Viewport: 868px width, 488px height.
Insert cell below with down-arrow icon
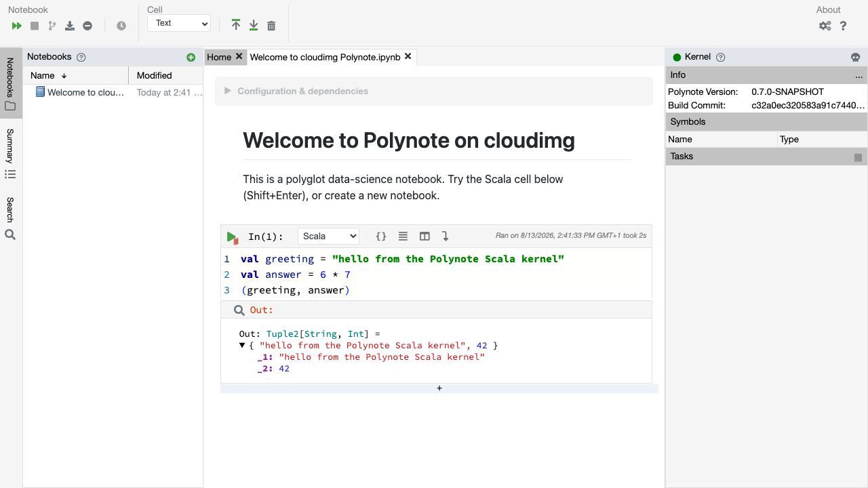pyautogui.click(x=254, y=25)
